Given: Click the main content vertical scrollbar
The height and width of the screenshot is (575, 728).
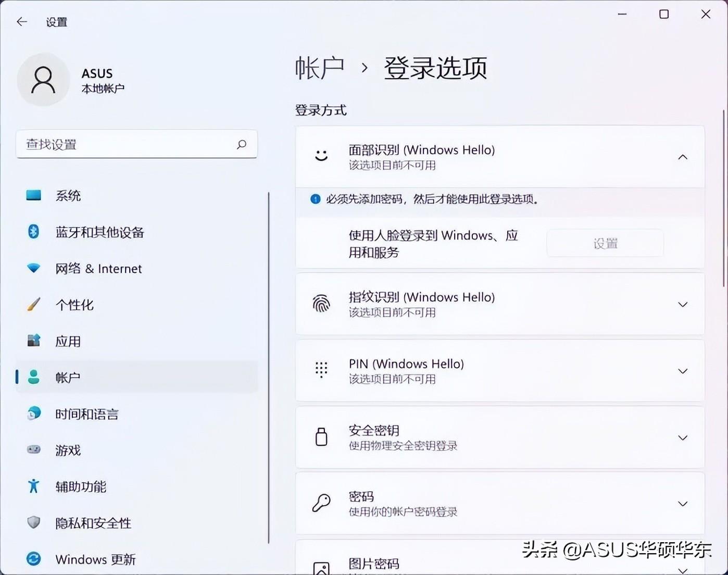Looking at the screenshot, I should tap(724, 198).
